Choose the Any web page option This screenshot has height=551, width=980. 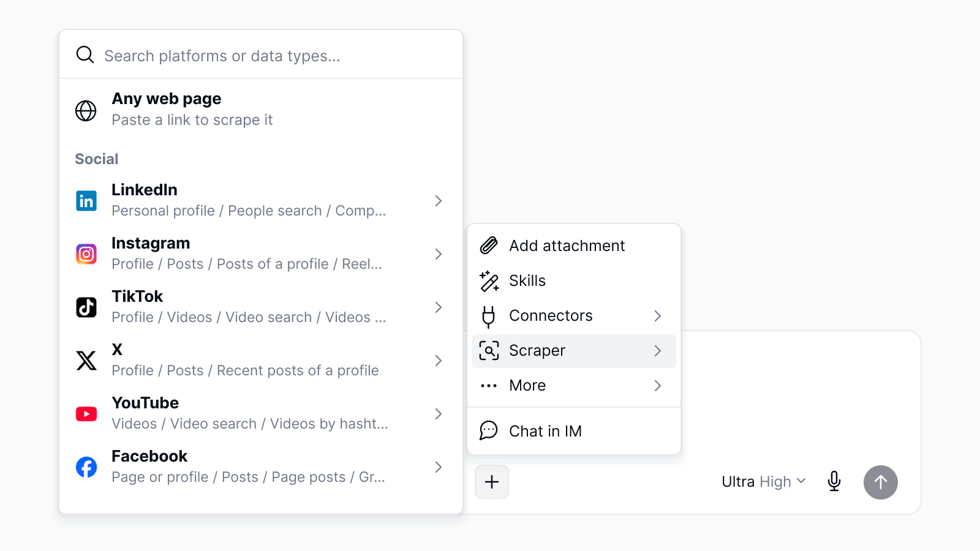[x=261, y=110]
